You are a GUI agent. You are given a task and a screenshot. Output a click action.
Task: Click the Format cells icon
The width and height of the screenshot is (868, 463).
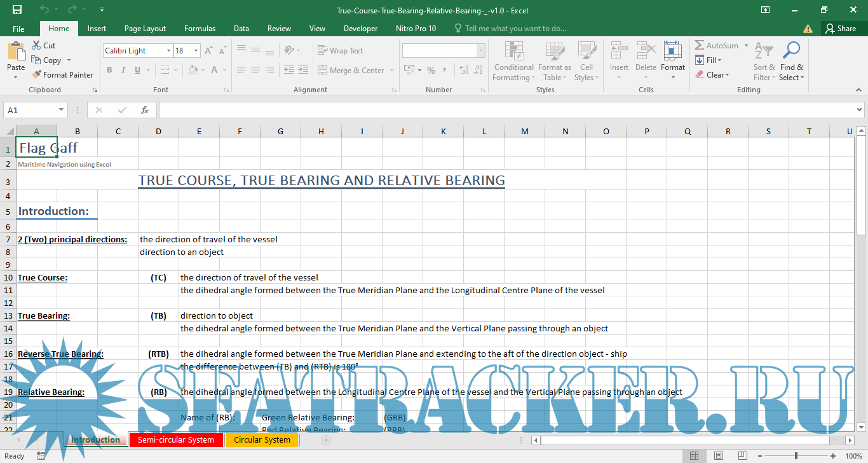click(672, 52)
